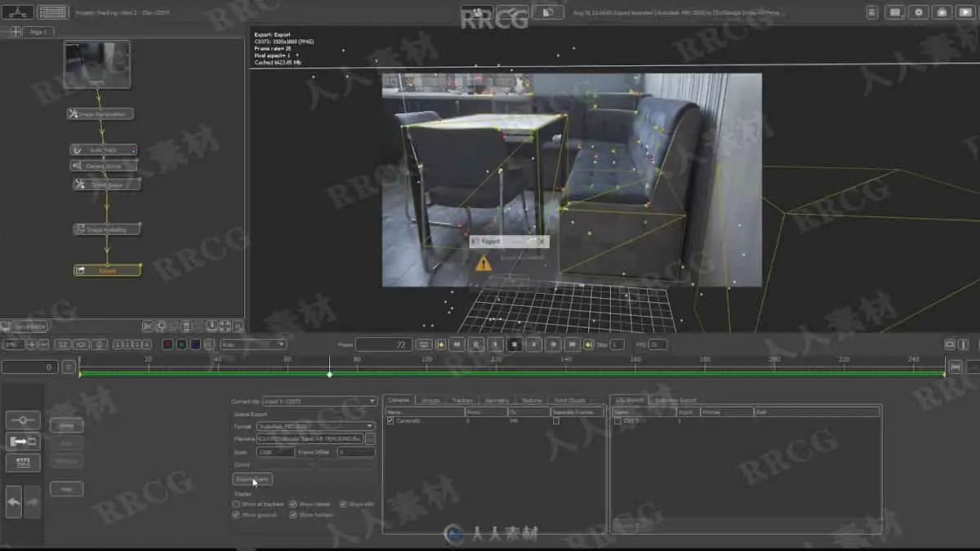The image size is (980, 551).
Task: Click the zoom in plus icon
Action: pos(32,344)
